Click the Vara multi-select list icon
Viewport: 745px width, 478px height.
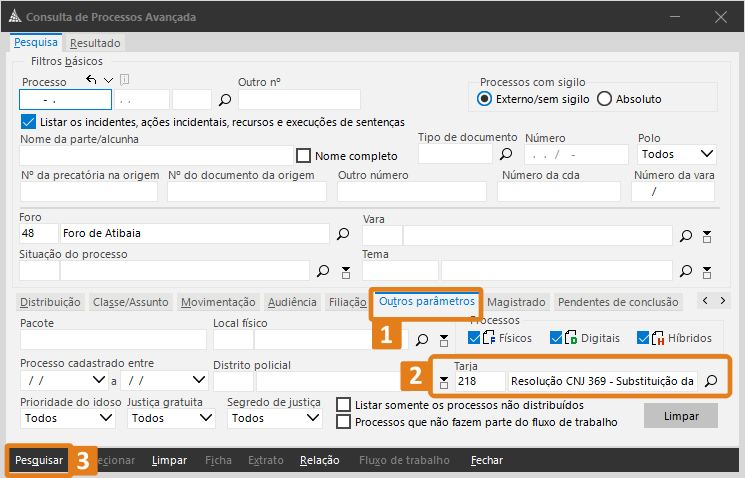pos(707,236)
